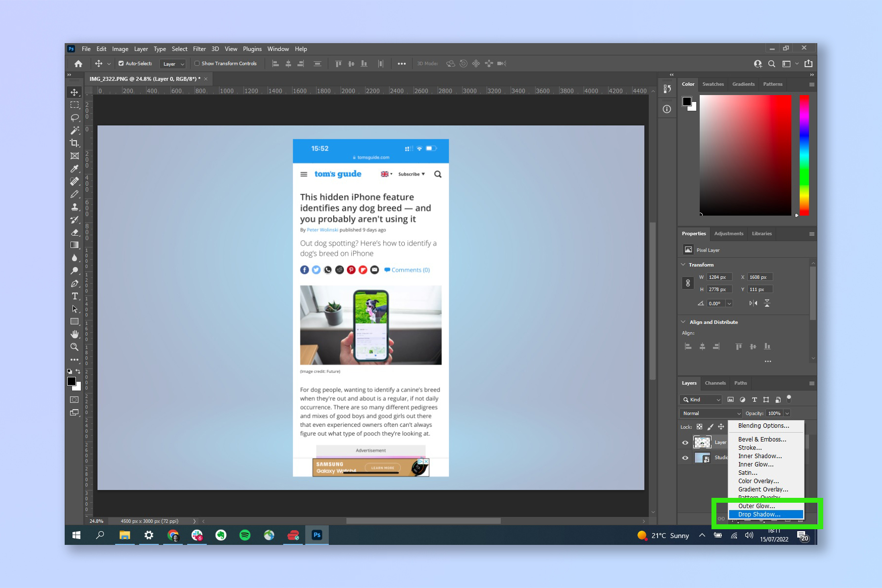The height and width of the screenshot is (588, 882).
Task: Switch to the Swatches tab
Action: point(713,84)
